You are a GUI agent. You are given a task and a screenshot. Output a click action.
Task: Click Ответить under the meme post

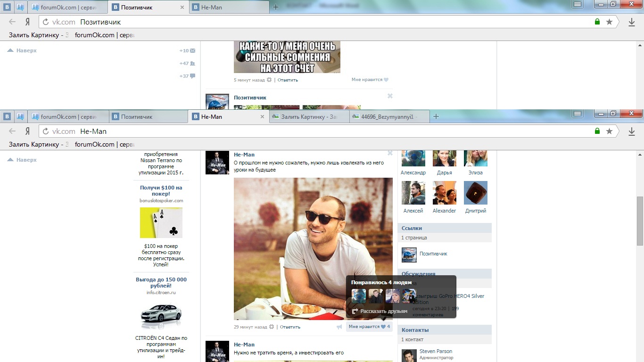288,80
